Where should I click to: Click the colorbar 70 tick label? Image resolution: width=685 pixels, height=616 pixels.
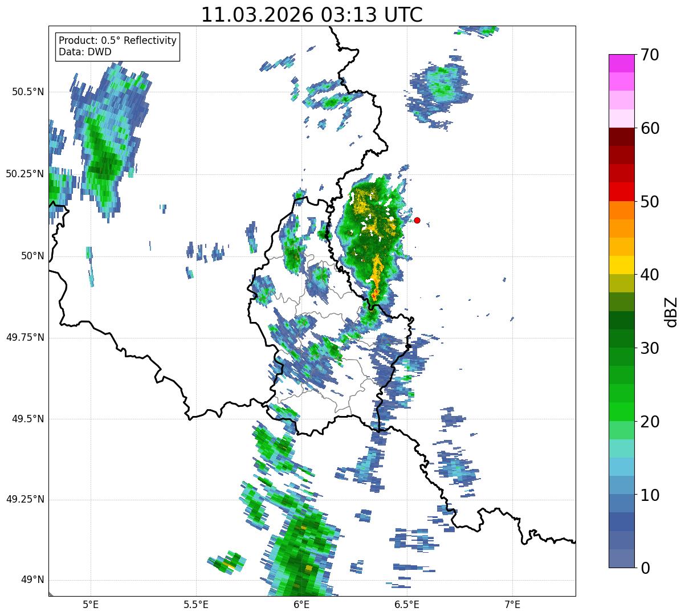[x=649, y=55]
